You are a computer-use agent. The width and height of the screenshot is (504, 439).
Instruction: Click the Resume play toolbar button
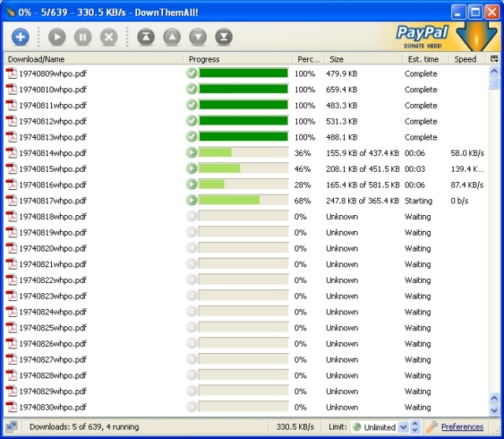coord(57,37)
